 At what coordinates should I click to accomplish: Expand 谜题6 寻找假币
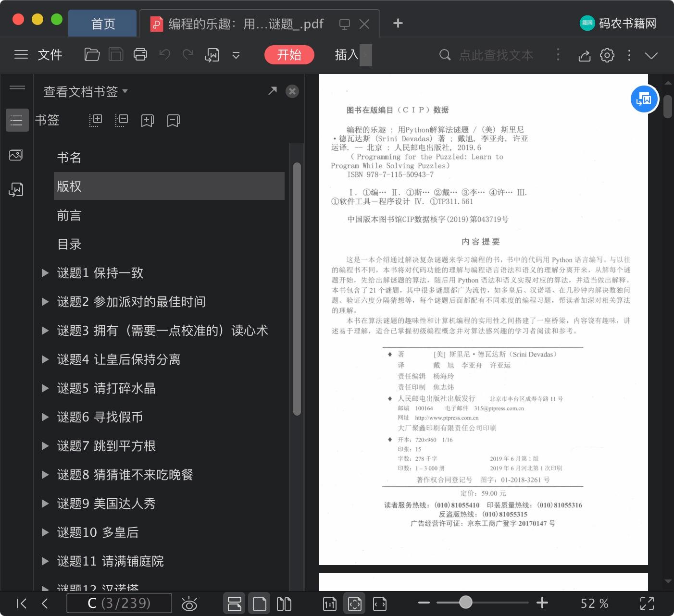click(x=45, y=417)
